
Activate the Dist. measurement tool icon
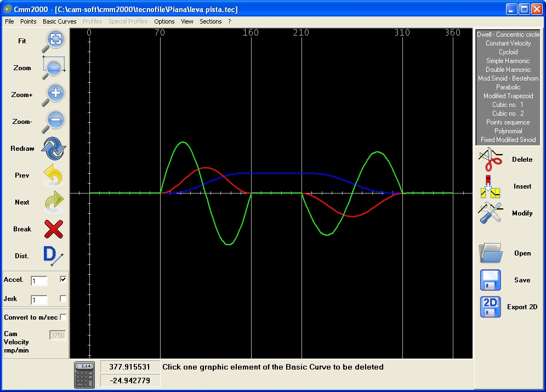[x=53, y=256]
